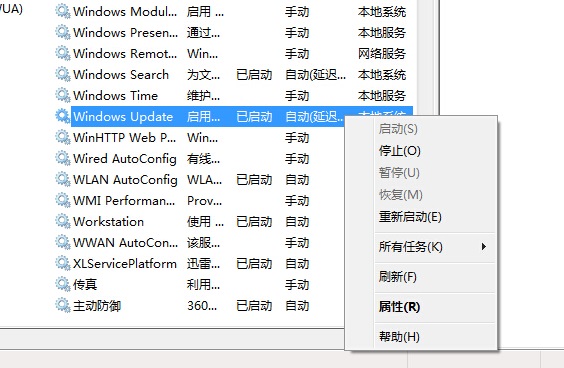Select the 传真 service name
The width and height of the screenshot is (564, 368).
pos(85,284)
